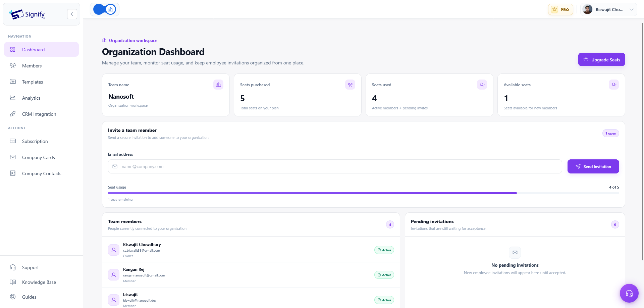Click the Seats used card user icon
644x308 pixels.
tap(482, 85)
